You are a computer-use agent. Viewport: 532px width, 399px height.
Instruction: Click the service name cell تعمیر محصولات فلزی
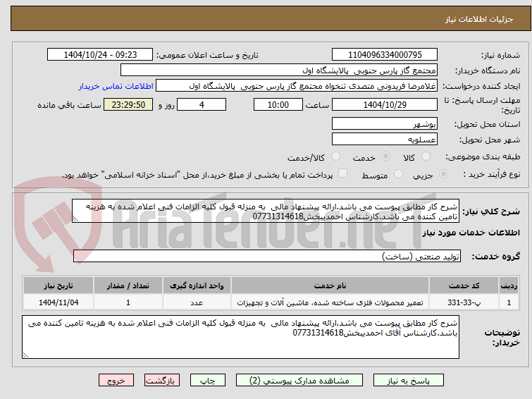point(330,302)
